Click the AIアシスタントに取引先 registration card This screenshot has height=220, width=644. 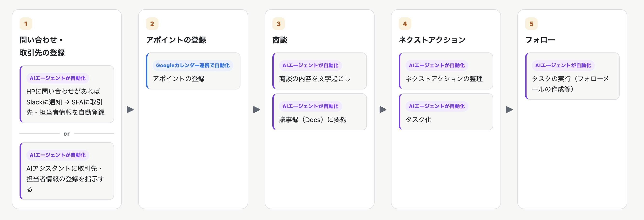pyautogui.click(x=67, y=171)
